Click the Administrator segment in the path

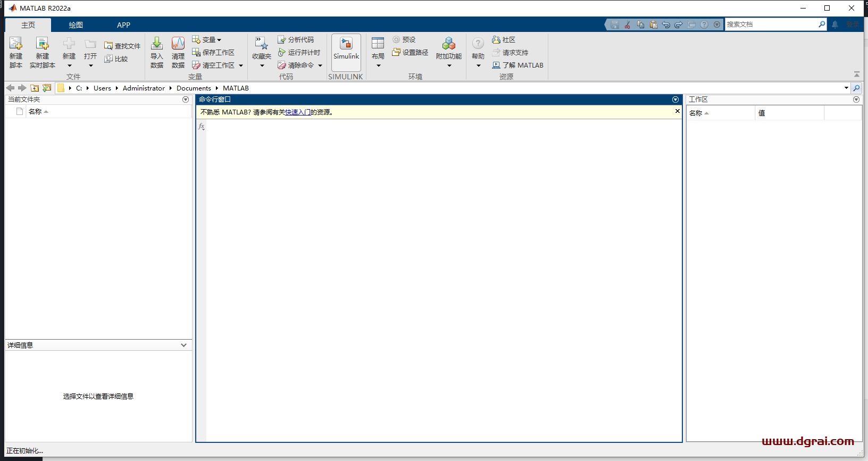pyautogui.click(x=144, y=88)
